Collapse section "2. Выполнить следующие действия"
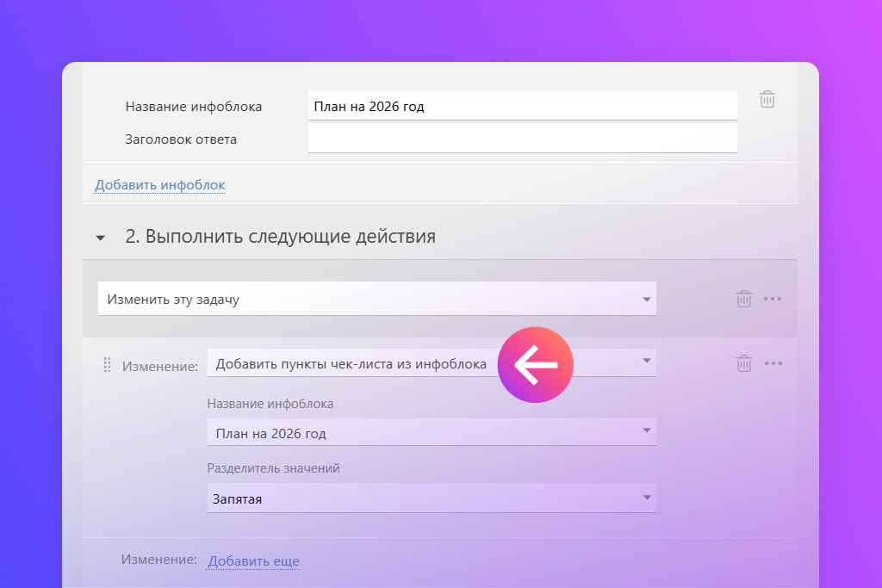The width and height of the screenshot is (882, 588). point(101,238)
